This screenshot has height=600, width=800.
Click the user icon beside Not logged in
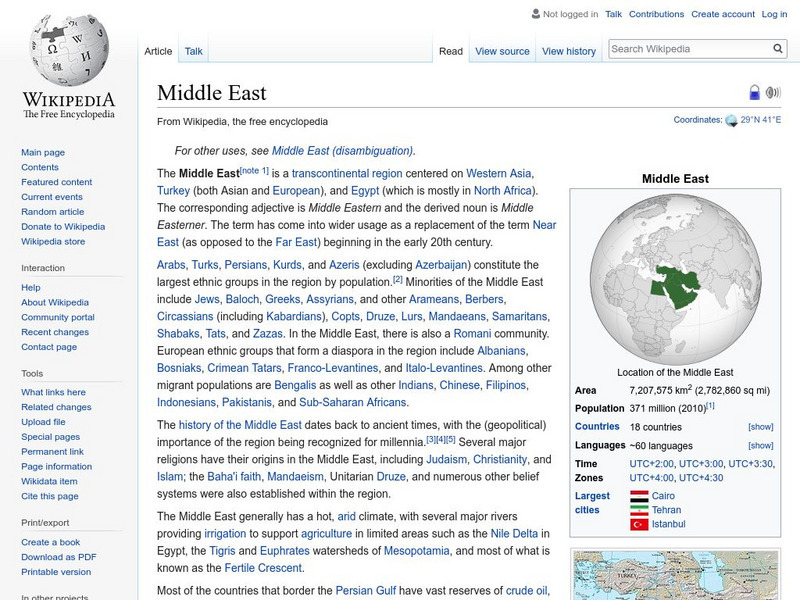[x=536, y=14]
